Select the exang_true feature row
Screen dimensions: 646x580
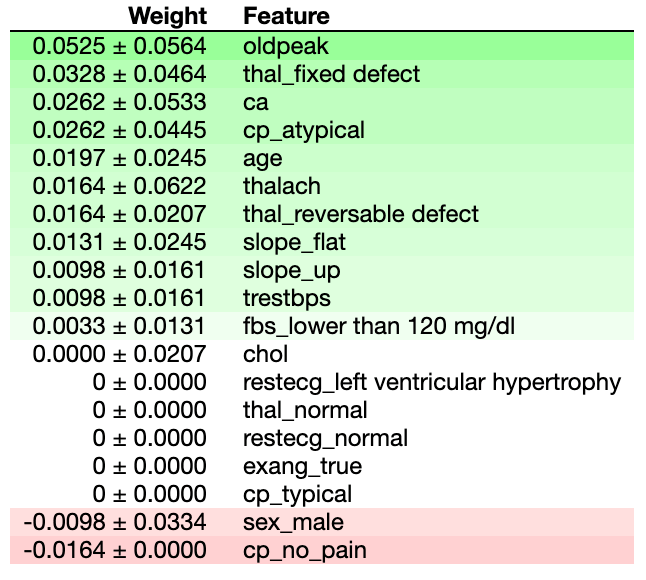(x=322, y=466)
